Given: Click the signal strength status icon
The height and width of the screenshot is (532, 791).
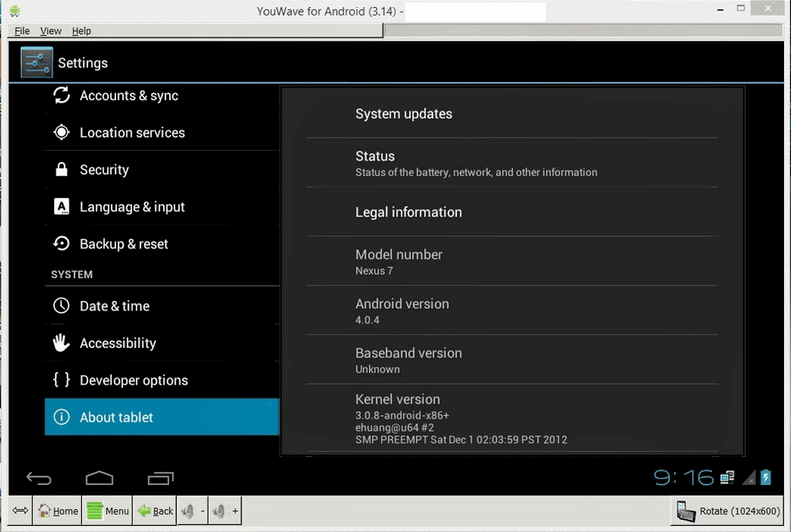Looking at the screenshot, I should (749, 477).
